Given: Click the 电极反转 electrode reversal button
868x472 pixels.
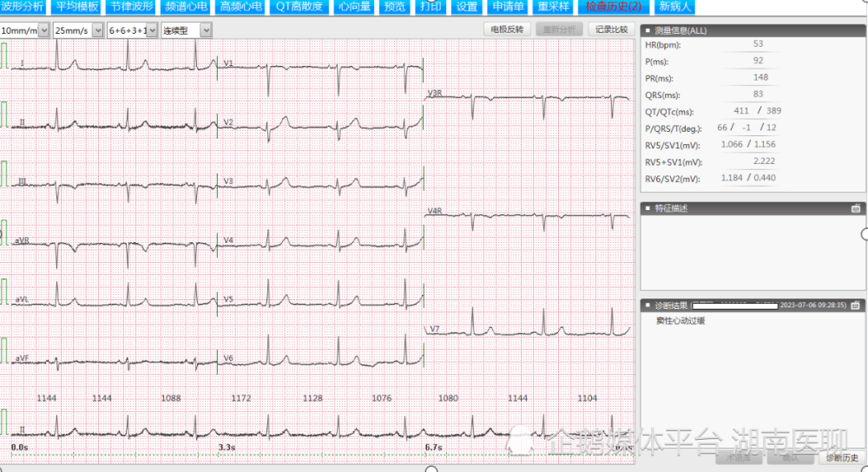Looking at the screenshot, I should (507, 29).
